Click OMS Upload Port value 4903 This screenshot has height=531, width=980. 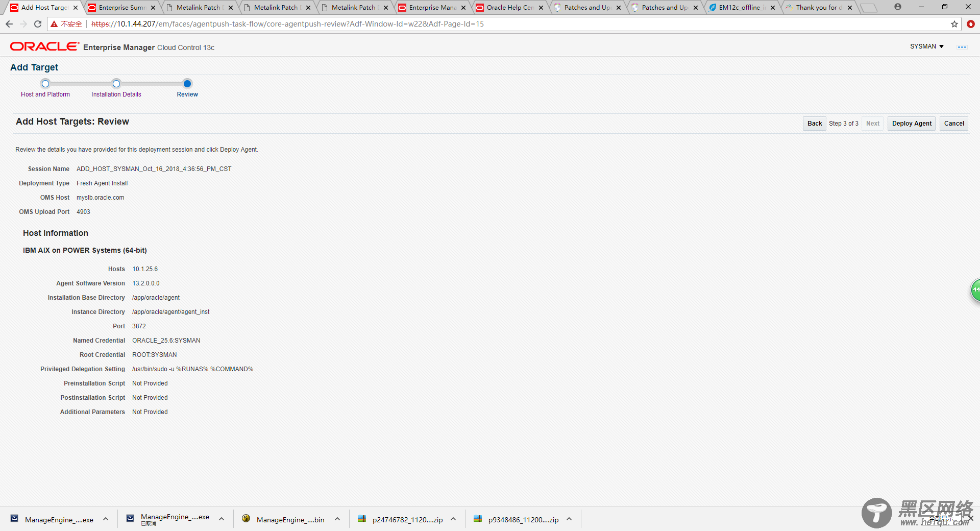pos(83,212)
